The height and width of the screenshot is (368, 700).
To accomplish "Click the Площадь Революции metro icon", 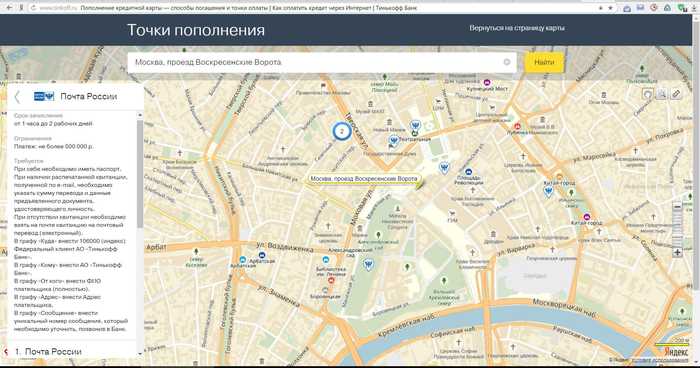I will tap(468, 172).
